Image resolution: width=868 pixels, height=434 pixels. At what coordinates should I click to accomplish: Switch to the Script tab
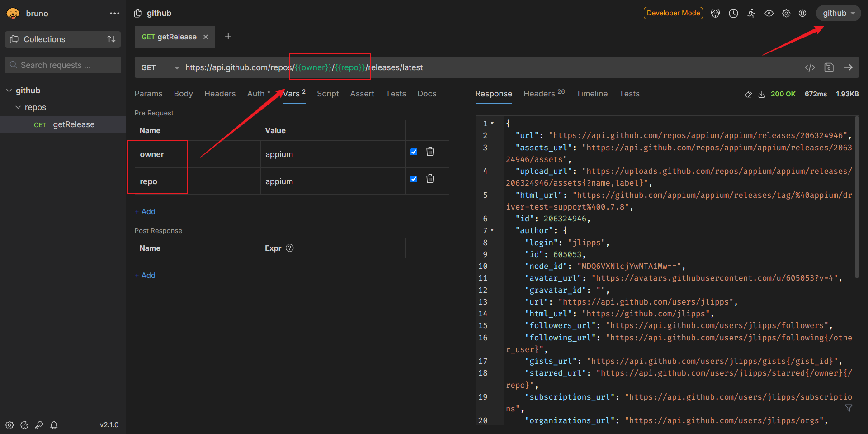(x=328, y=94)
